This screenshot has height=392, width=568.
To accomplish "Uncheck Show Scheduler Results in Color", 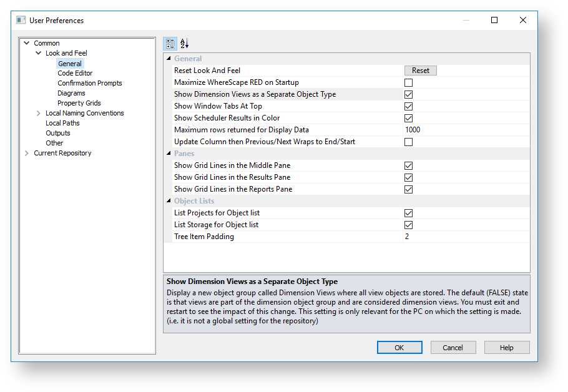I will (x=408, y=118).
